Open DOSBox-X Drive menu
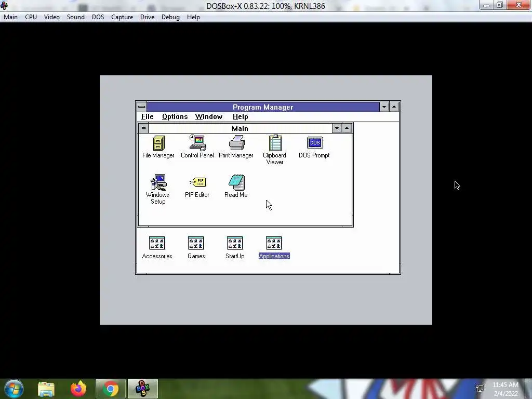This screenshot has height=399, width=532. point(147,17)
